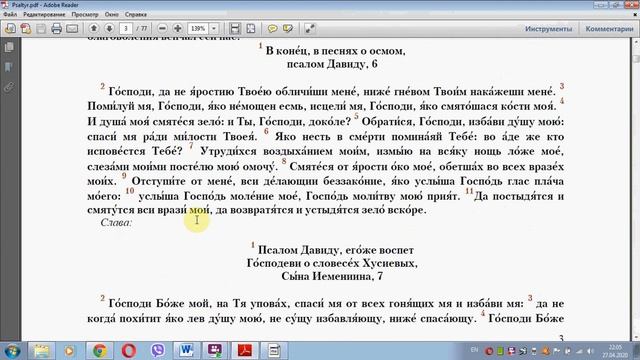The image size is (640, 360).
Task: Click the page number input field
Action: [126, 29]
